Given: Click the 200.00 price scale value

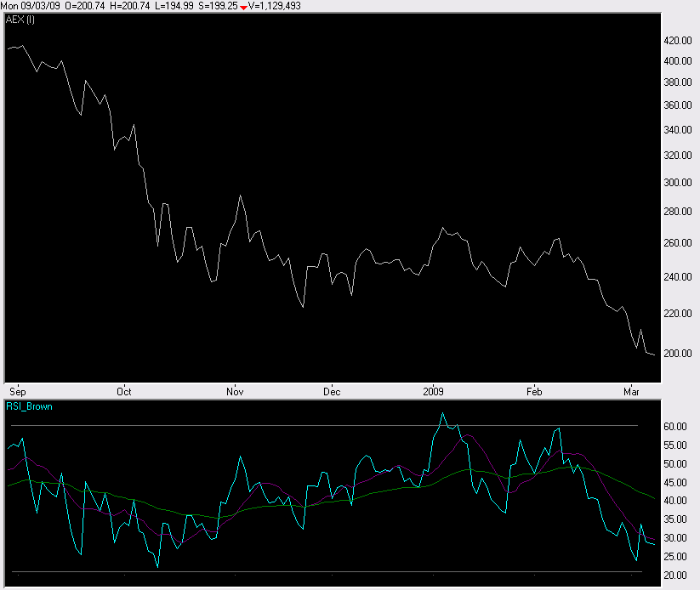Looking at the screenshot, I should click(x=677, y=354).
